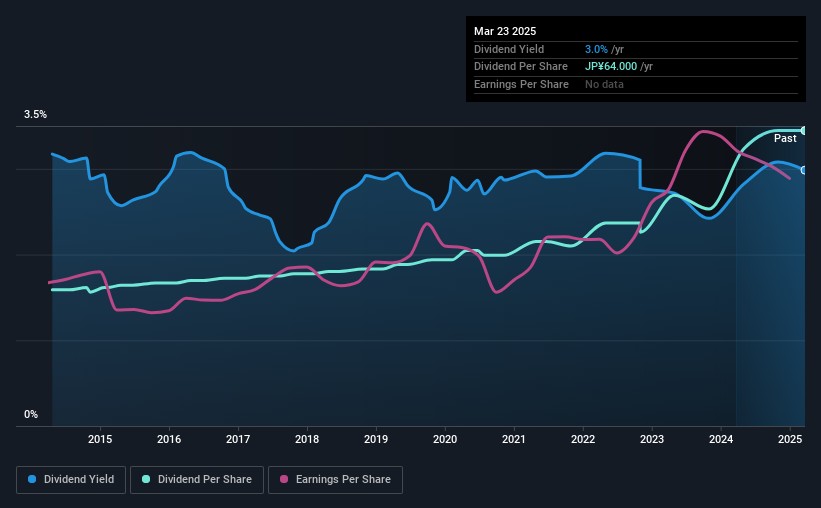The width and height of the screenshot is (821, 508).
Task: Click the 3.0% dividend yield value
Action: tap(598, 48)
